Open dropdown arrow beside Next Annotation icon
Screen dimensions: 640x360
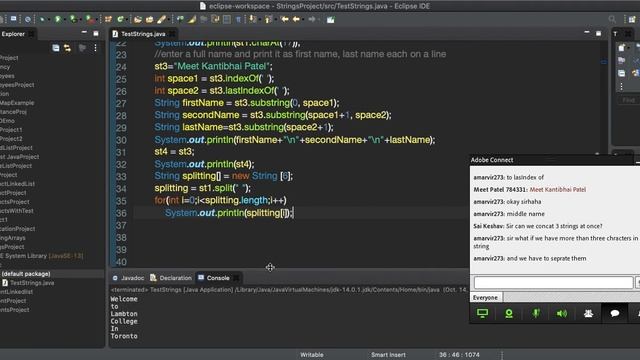point(260,20)
